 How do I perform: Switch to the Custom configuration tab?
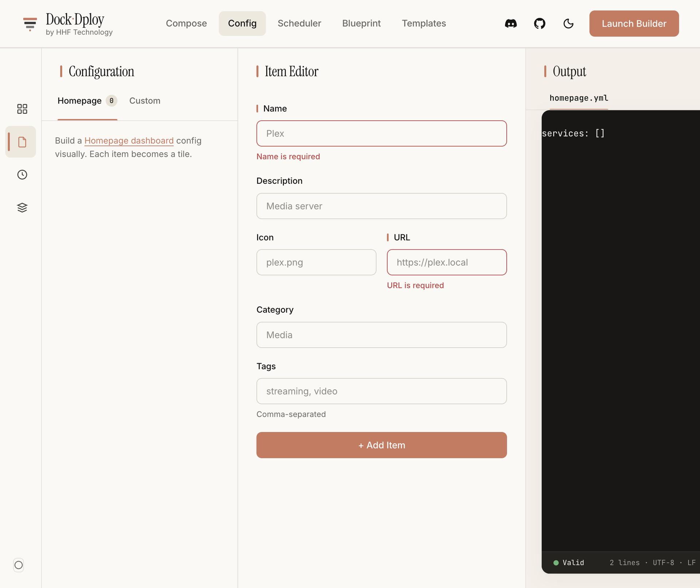[x=145, y=101]
